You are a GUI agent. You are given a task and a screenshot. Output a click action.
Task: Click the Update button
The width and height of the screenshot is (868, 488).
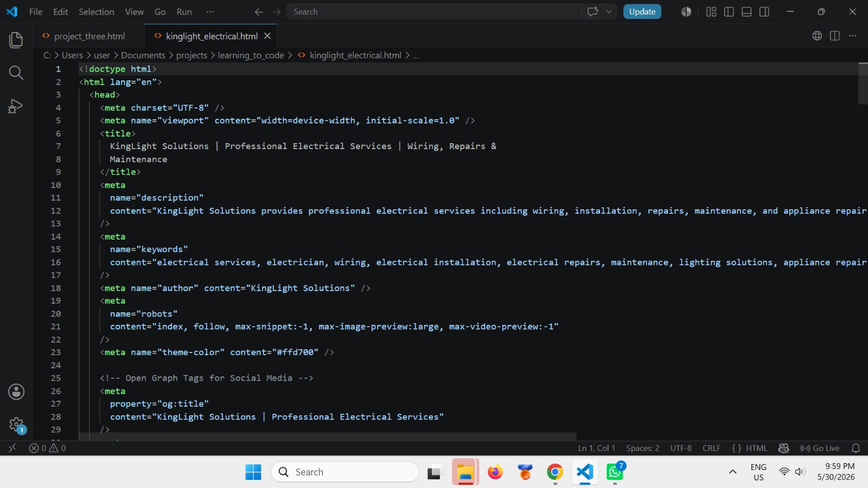point(642,12)
